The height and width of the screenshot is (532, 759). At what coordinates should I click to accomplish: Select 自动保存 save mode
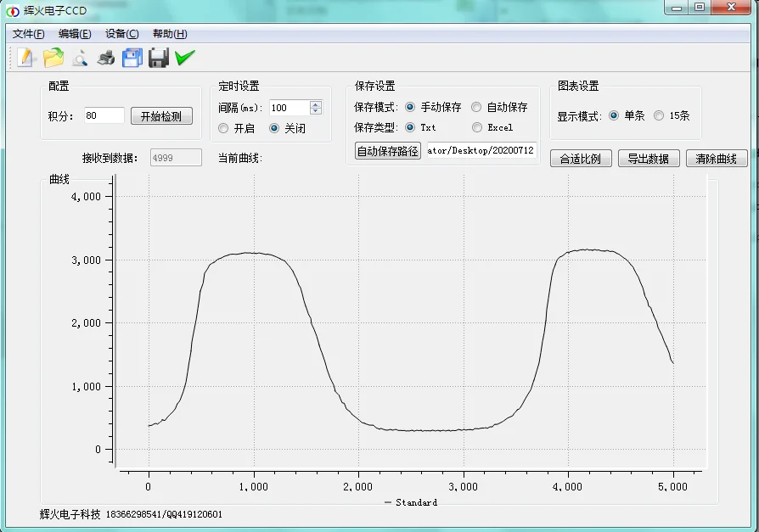(x=476, y=108)
